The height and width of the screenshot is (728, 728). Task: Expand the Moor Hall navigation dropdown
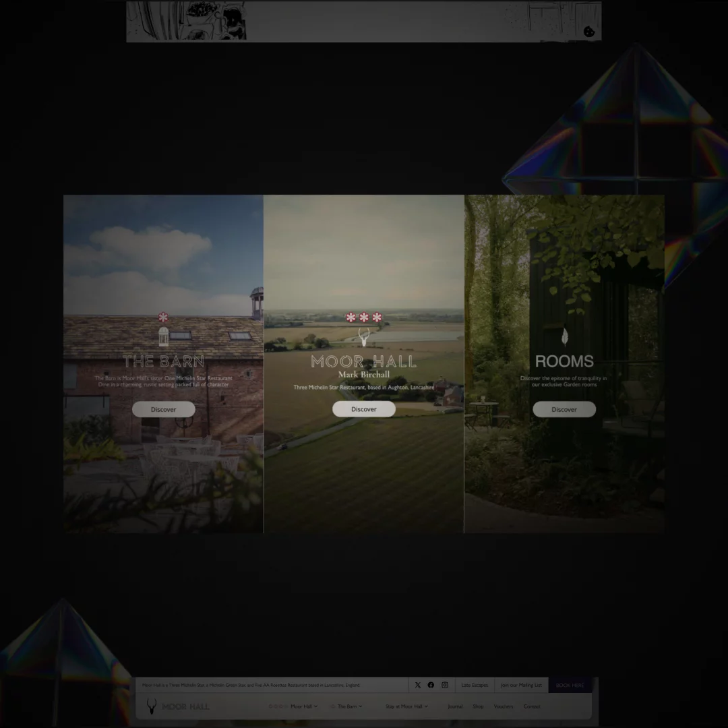click(x=303, y=706)
